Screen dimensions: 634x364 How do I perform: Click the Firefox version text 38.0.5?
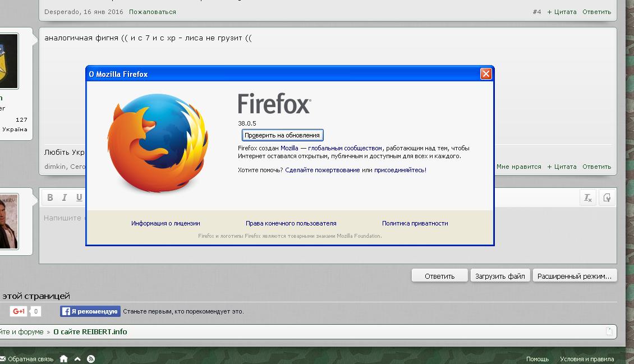point(247,123)
